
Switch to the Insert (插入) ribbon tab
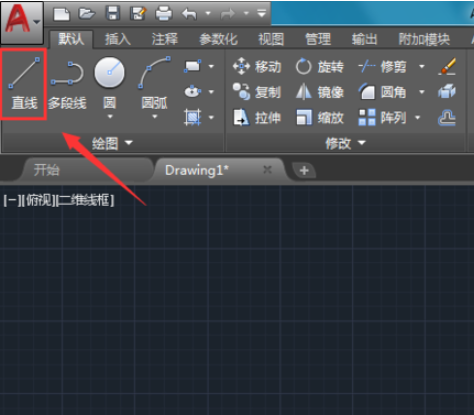coord(118,39)
